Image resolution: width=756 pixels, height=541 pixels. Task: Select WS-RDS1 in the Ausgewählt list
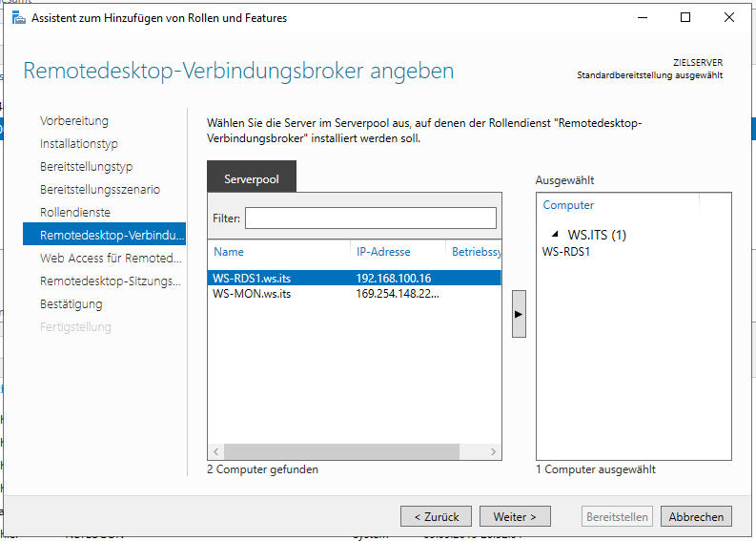[566, 252]
